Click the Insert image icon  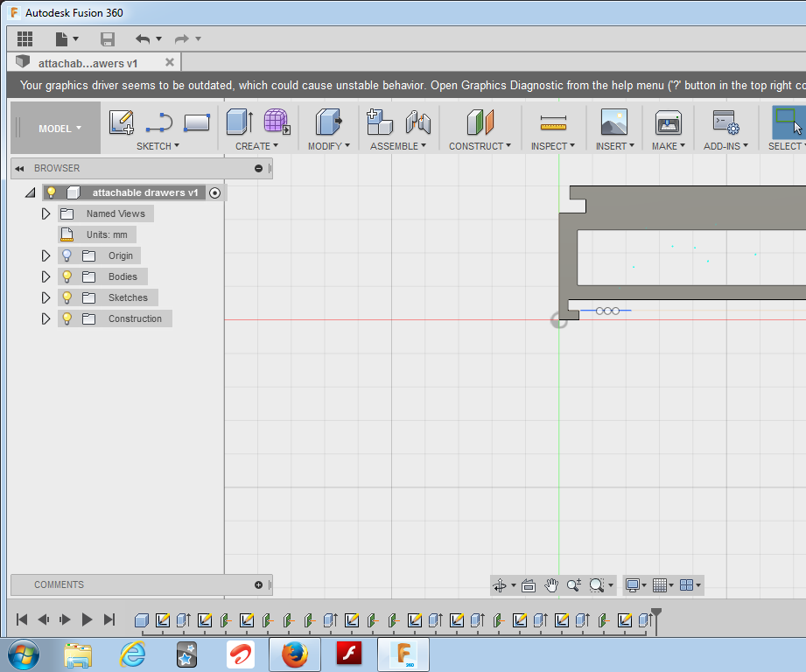pyautogui.click(x=613, y=122)
